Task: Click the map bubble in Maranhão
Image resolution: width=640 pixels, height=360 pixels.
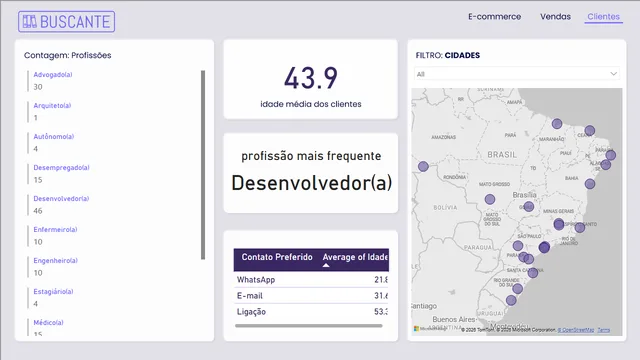Action: point(557,123)
